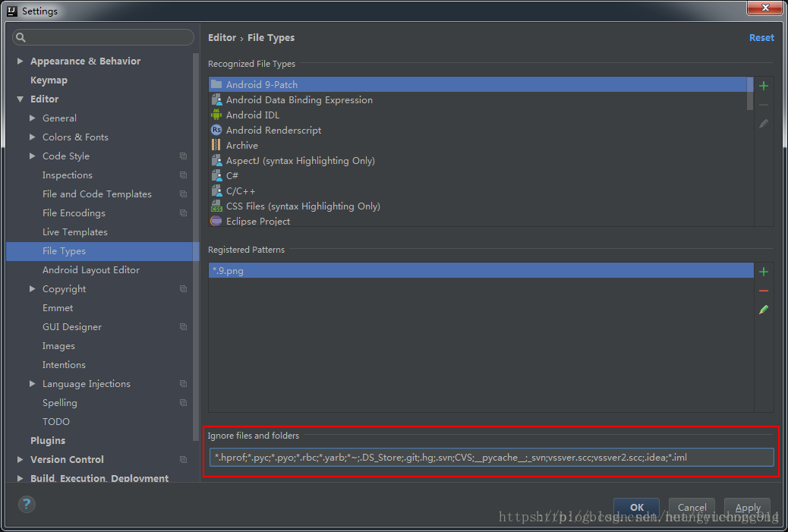Click the search magnifier icon

(20, 37)
